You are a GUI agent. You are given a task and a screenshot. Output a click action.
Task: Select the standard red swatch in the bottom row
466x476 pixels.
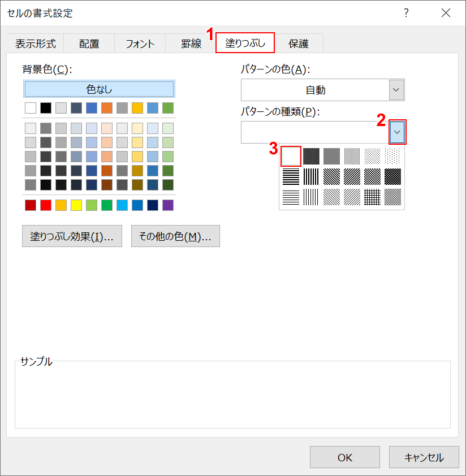click(x=46, y=205)
